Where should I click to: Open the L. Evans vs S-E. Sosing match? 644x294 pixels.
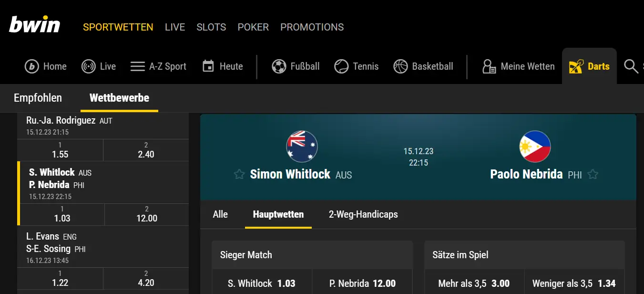(x=103, y=248)
